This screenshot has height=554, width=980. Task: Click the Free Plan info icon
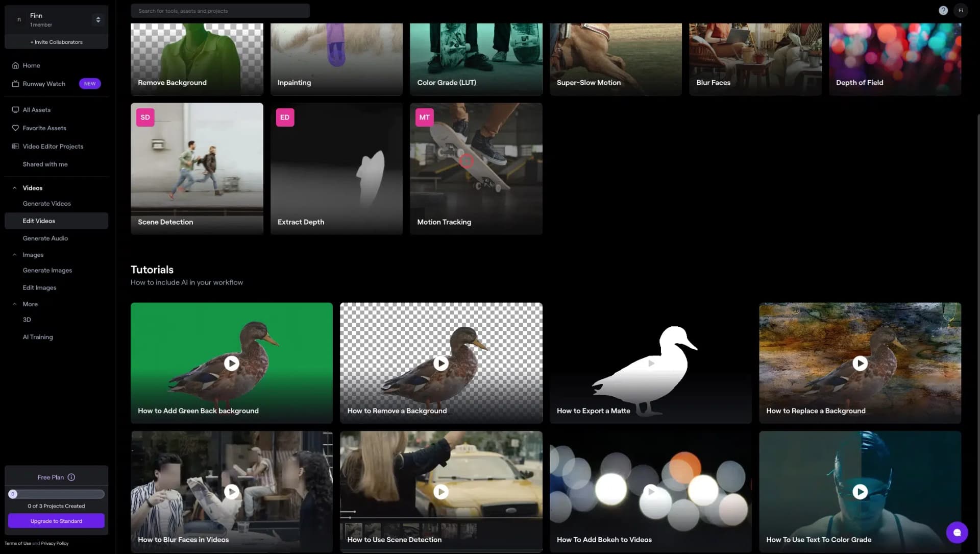71,477
